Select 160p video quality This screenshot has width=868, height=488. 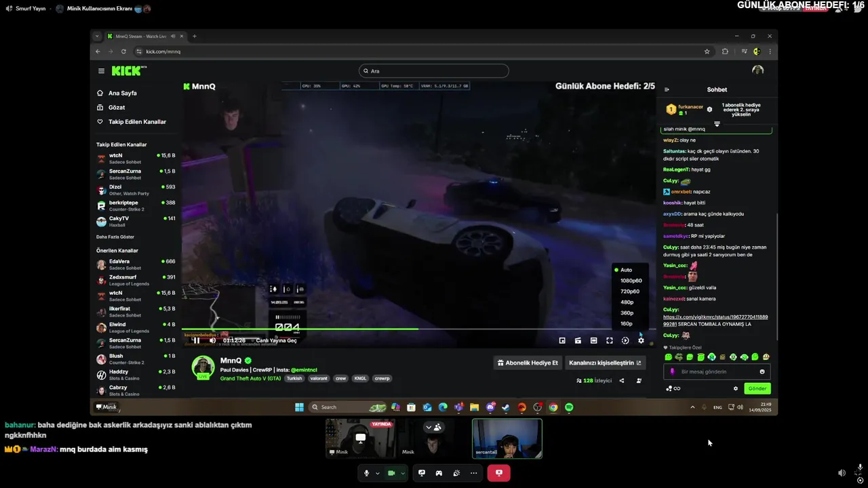(x=627, y=324)
